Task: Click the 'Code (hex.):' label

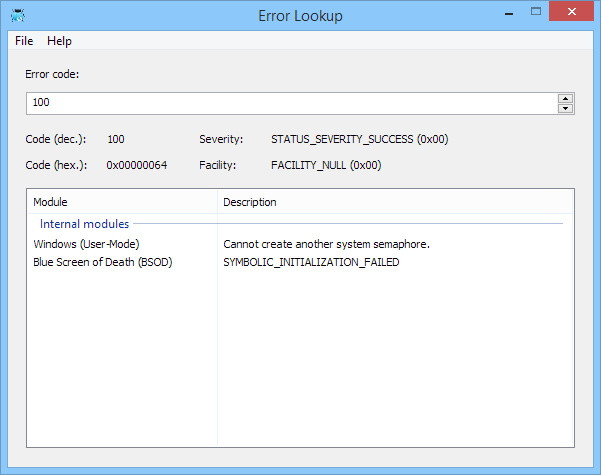Action: pos(56,165)
